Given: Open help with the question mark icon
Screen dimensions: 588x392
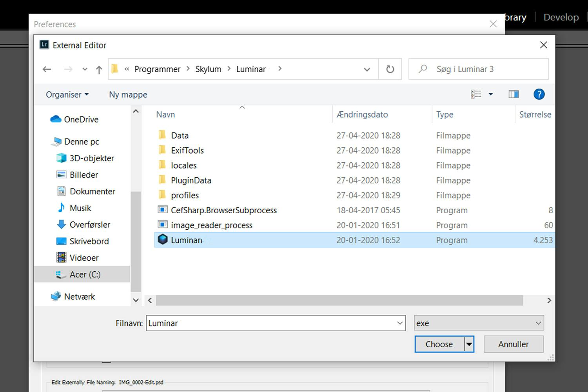Looking at the screenshot, I should coord(539,94).
